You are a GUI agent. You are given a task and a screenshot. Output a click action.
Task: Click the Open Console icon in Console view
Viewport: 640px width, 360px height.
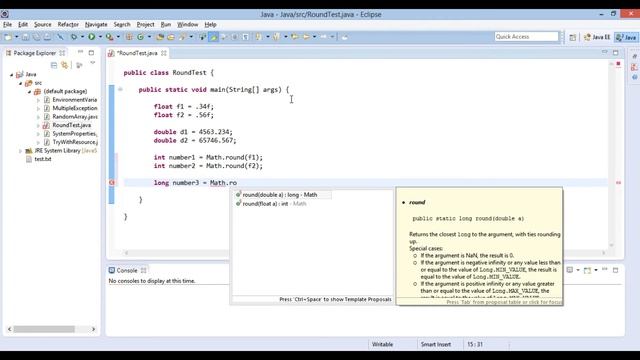[x=587, y=270]
